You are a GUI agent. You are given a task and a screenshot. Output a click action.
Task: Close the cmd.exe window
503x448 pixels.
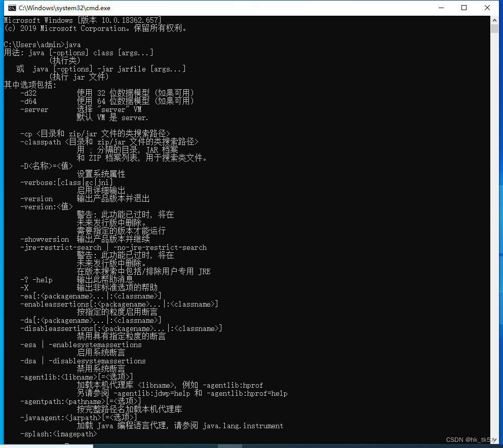point(487,8)
